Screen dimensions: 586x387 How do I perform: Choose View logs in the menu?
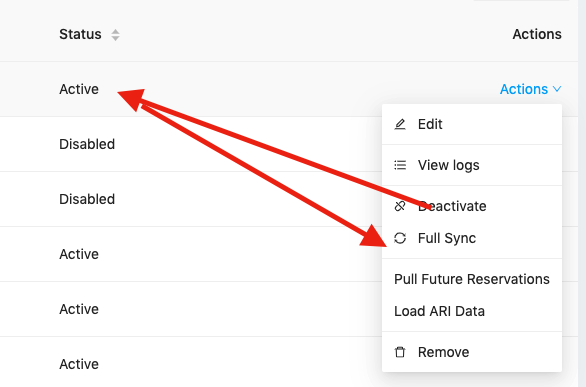[x=472, y=165]
